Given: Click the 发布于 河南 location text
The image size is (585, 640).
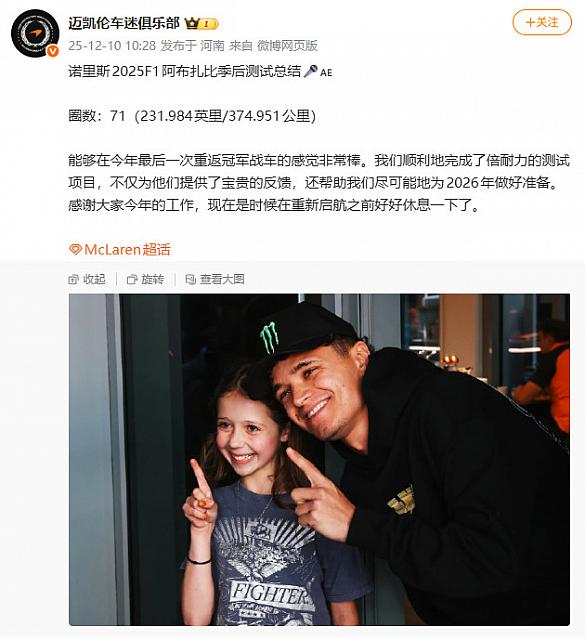Looking at the screenshot, I should tap(192, 45).
